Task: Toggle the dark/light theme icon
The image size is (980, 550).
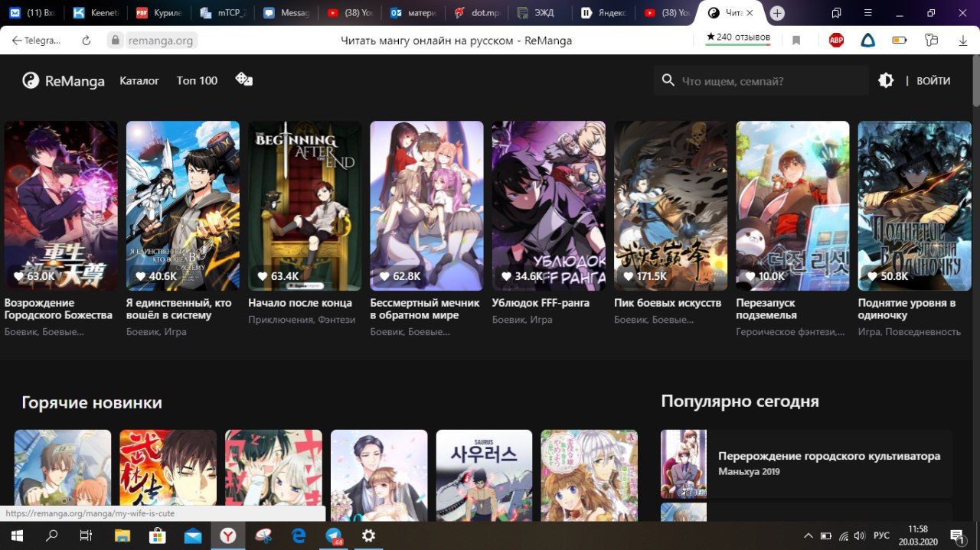Action: [x=886, y=80]
